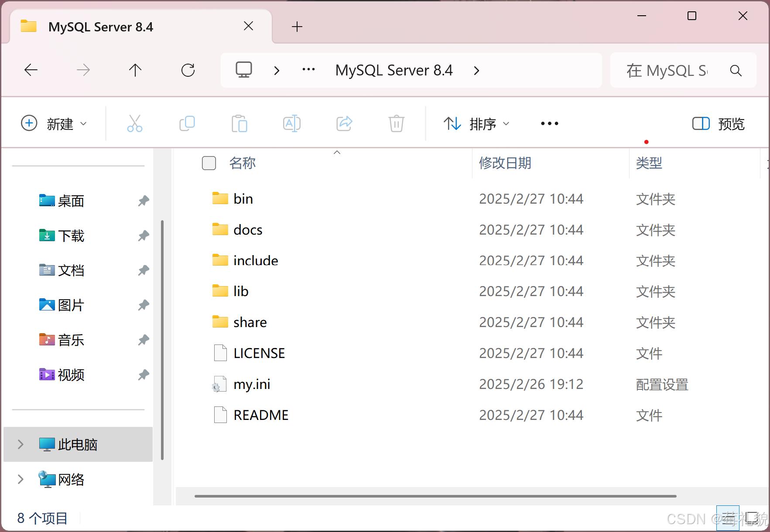Unpin 文档 using its pin icon
The height and width of the screenshot is (532, 770).
pos(144,270)
